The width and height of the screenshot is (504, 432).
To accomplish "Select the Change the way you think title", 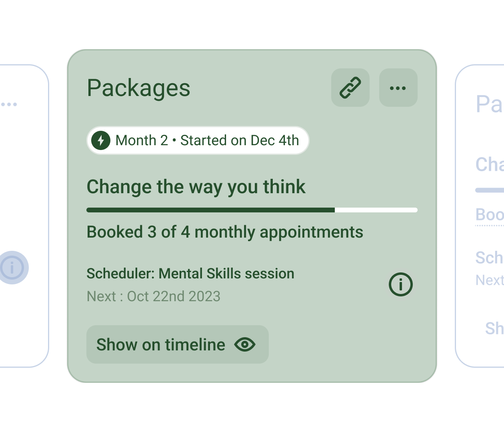I will (x=196, y=187).
